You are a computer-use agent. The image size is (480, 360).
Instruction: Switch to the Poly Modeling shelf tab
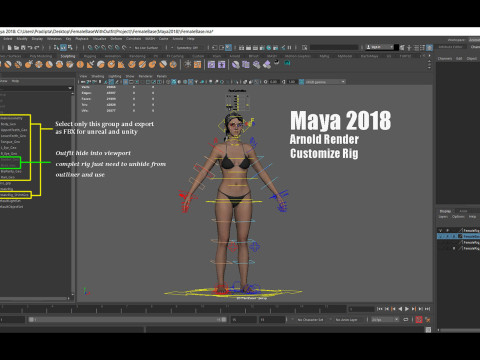41,56
